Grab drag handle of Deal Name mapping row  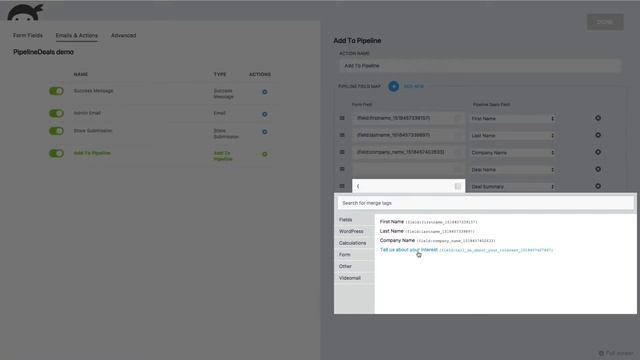pyautogui.click(x=342, y=169)
